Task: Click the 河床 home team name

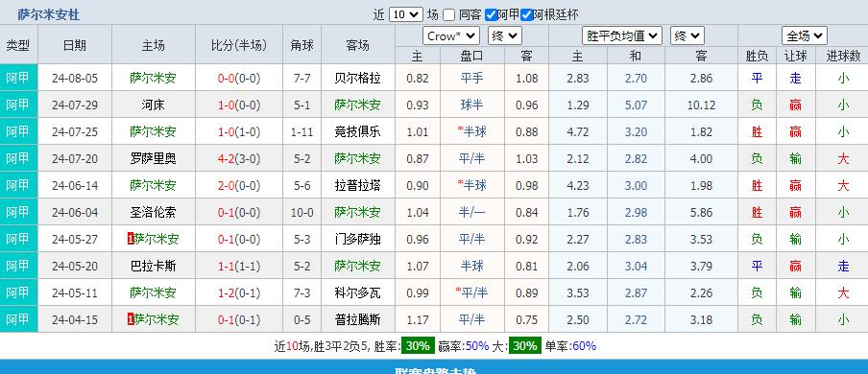Action: point(154,105)
